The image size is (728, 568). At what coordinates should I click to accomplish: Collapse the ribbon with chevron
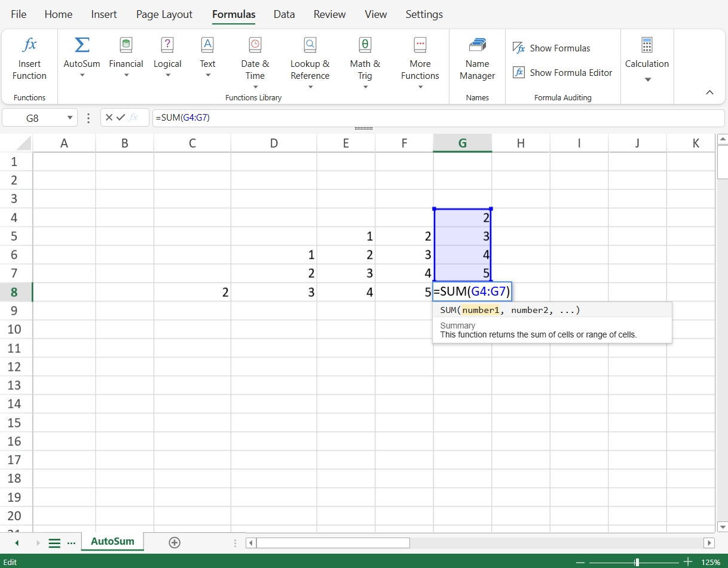709,93
